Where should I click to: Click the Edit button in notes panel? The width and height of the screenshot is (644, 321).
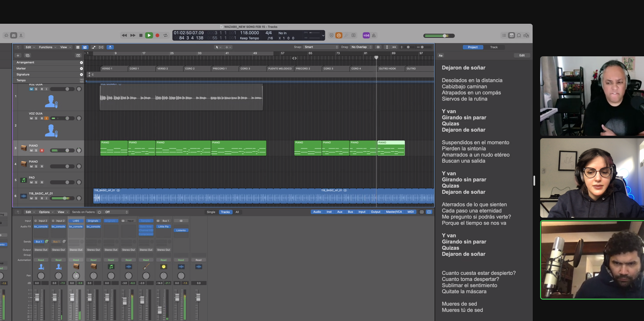pos(522,56)
